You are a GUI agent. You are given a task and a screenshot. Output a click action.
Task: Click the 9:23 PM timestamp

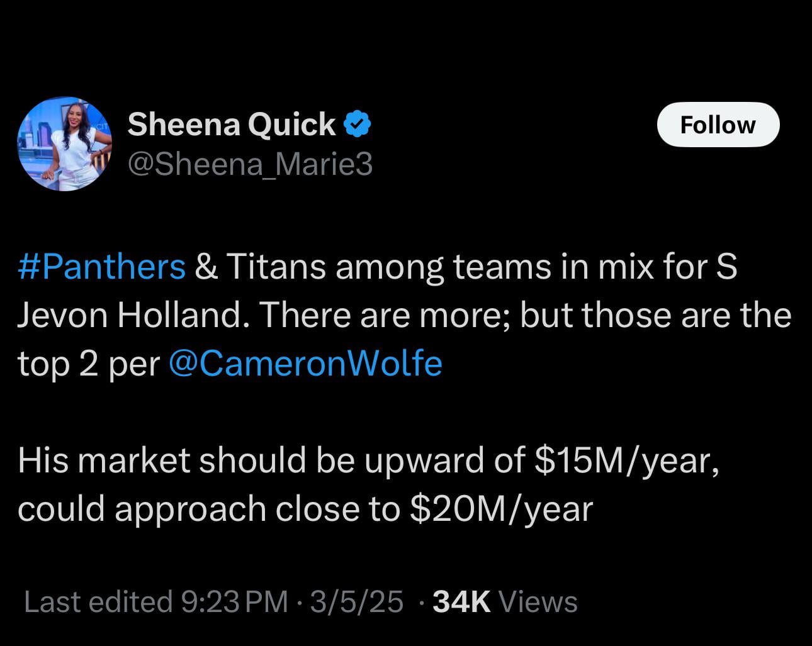[x=234, y=601]
